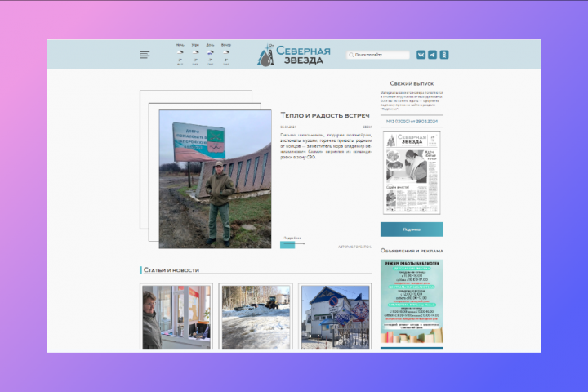This screenshot has width=588, height=392.
Task: Select the evening weather forecast icon
Action: (225, 52)
